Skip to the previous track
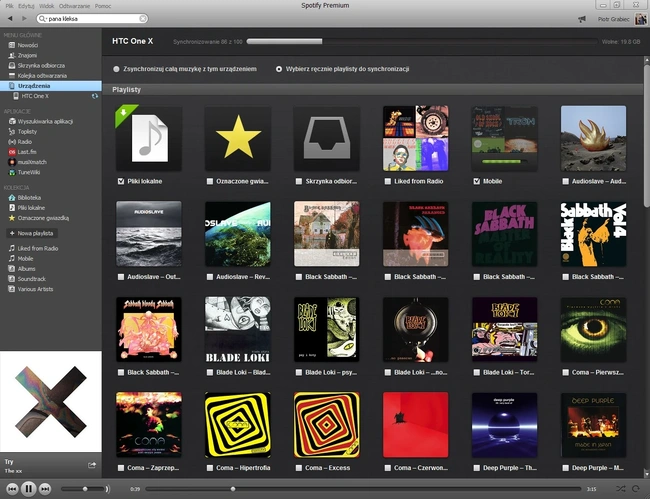Screen dimensions: 650x499 (12, 489)
